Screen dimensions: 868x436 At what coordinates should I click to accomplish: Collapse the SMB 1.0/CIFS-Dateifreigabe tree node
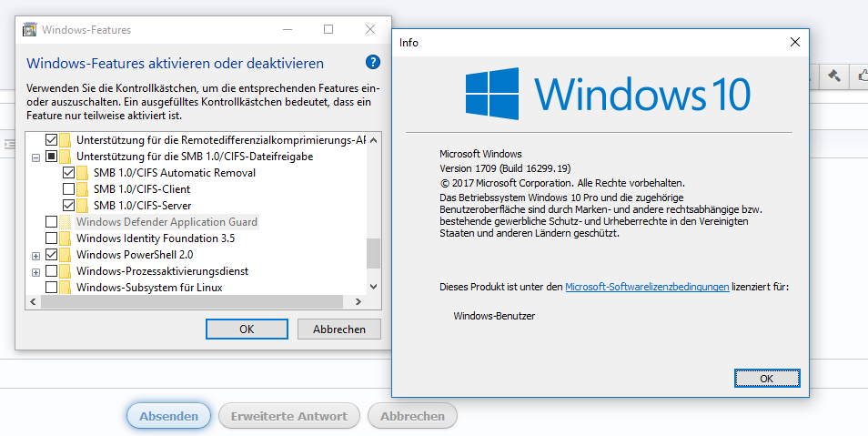(x=36, y=157)
